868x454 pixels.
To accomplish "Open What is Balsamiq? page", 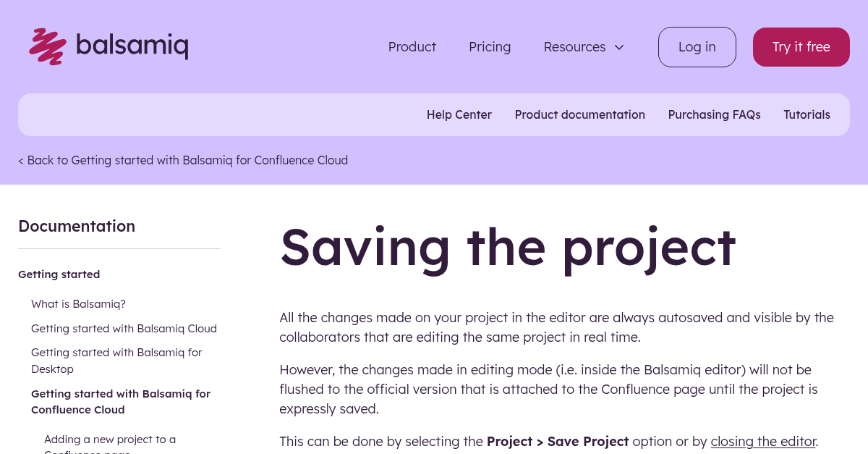I will pyautogui.click(x=78, y=304).
